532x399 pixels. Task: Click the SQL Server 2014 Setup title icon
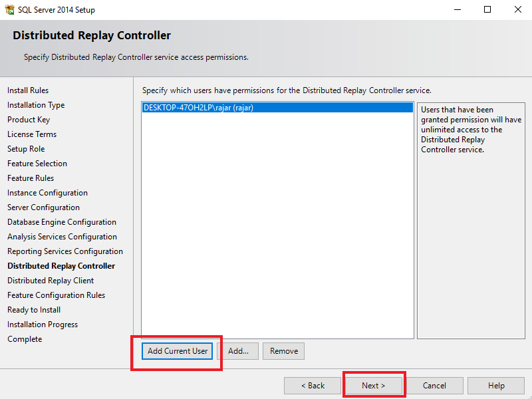click(9, 9)
